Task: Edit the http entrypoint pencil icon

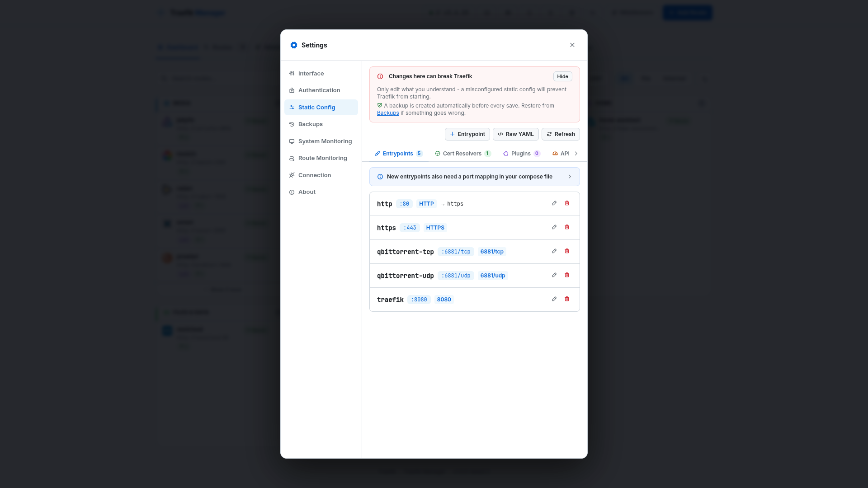Action: point(554,203)
